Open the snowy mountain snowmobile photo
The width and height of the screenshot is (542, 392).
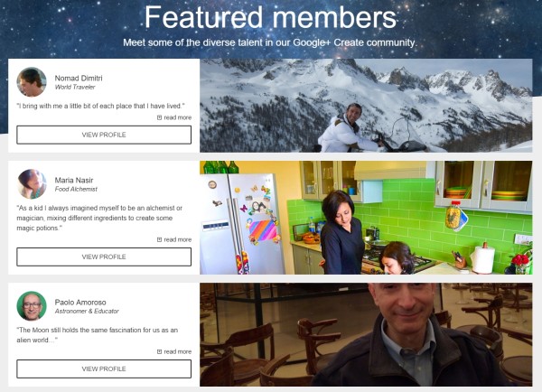pos(366,106)
